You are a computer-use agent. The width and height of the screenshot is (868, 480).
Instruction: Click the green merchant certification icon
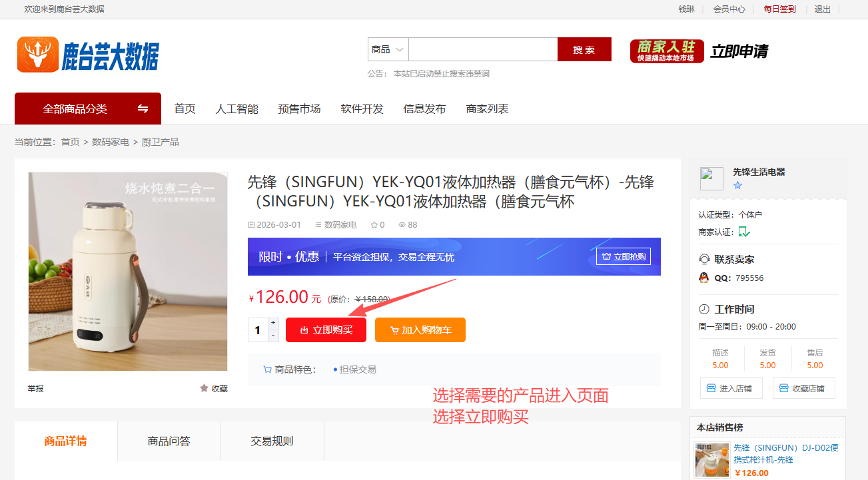744,232
